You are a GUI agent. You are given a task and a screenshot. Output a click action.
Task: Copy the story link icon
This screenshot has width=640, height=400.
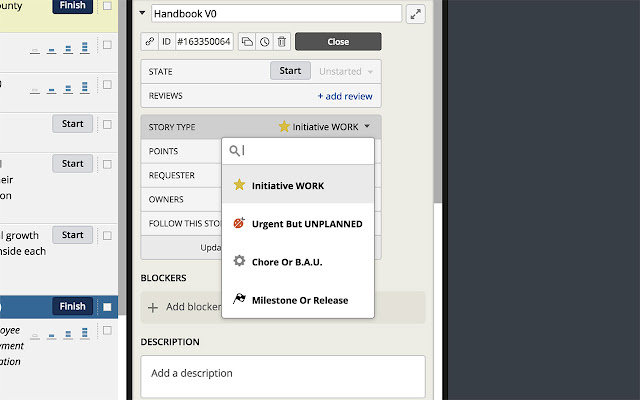coord(150,42)
